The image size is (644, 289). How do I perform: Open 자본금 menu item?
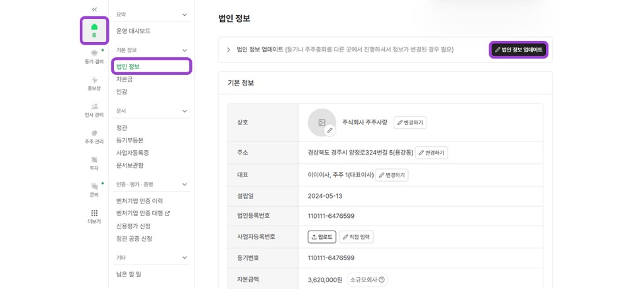point(125,79)
